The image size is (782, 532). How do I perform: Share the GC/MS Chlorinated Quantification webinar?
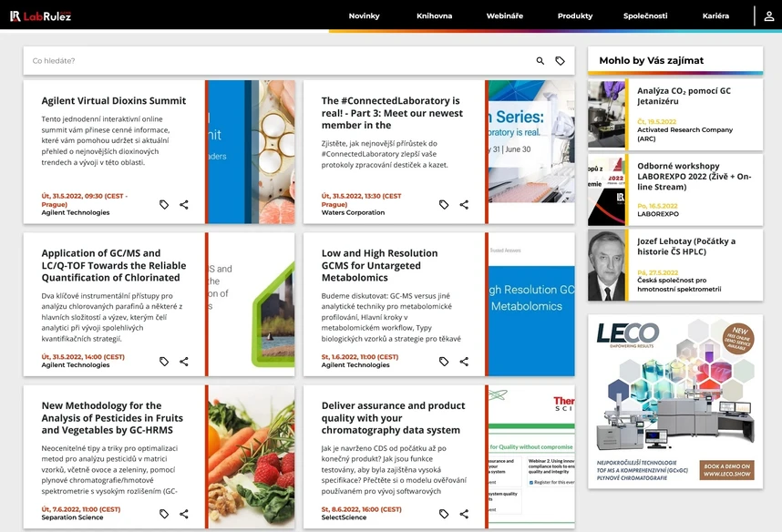pyautogui.click(x=184, y=361)
